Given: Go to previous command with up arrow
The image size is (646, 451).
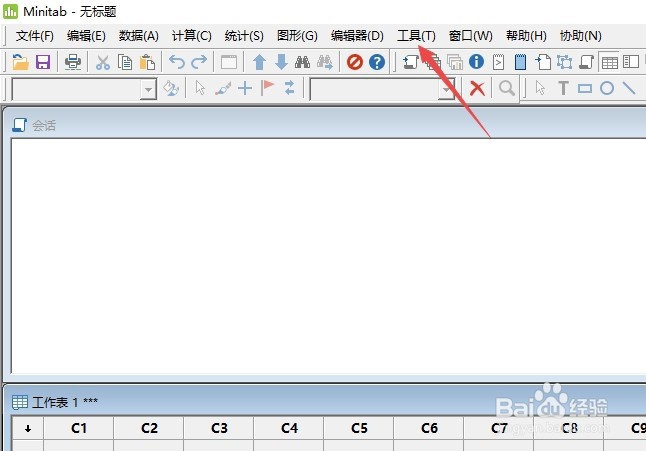Looking at the screenshot, I should coord(259,62).
